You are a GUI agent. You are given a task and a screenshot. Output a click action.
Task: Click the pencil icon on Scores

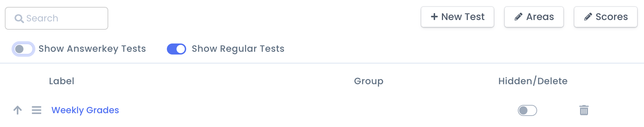click(588, 17)
